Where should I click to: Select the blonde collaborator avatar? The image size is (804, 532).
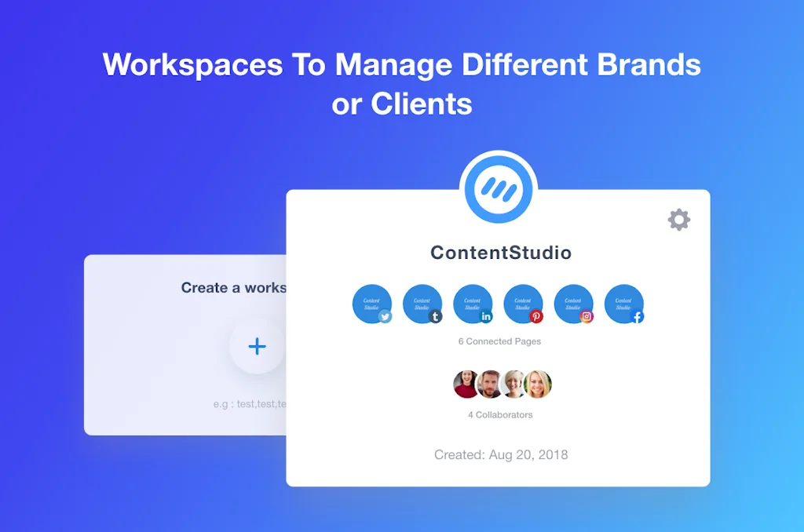(x=539, y=384)
